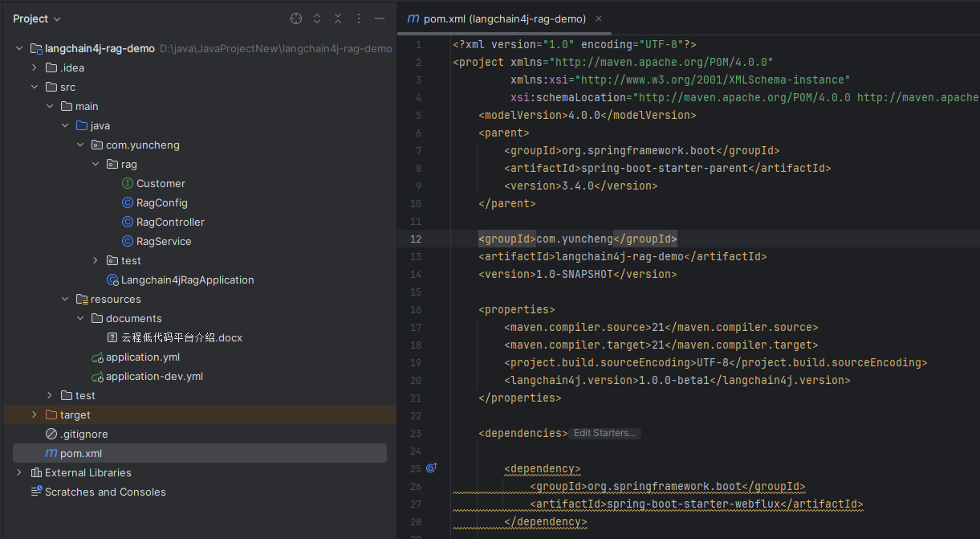Select the RagConfig class
Screen dimensions: 980x539
pos(161,202)
